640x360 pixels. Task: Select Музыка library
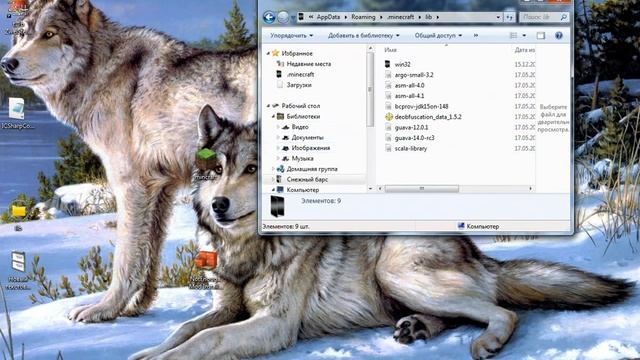coord(302,159)
